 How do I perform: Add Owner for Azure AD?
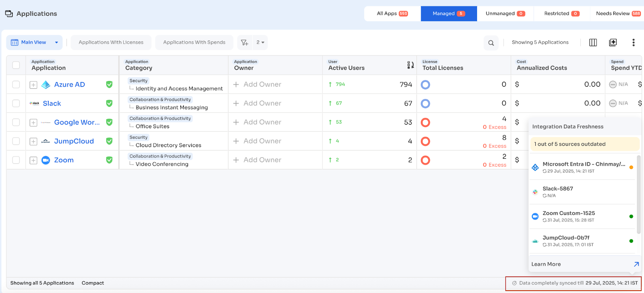coord(257,84)
